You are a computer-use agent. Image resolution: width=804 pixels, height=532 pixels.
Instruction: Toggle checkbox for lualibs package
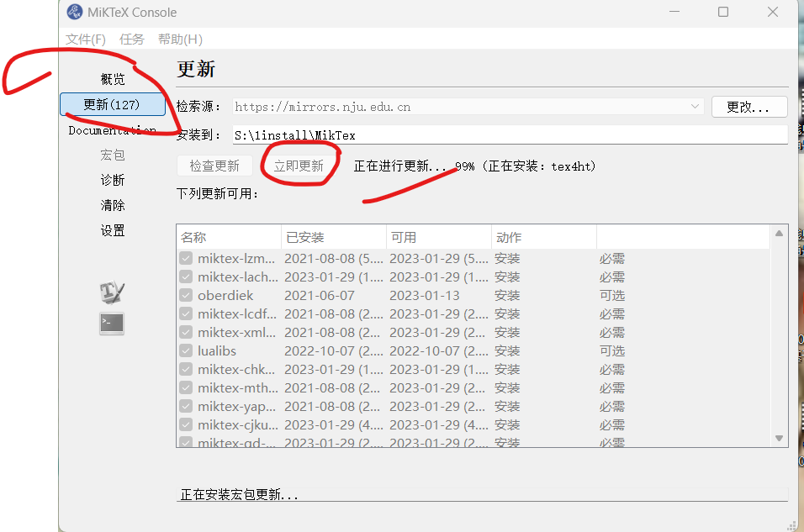[186, 350]
